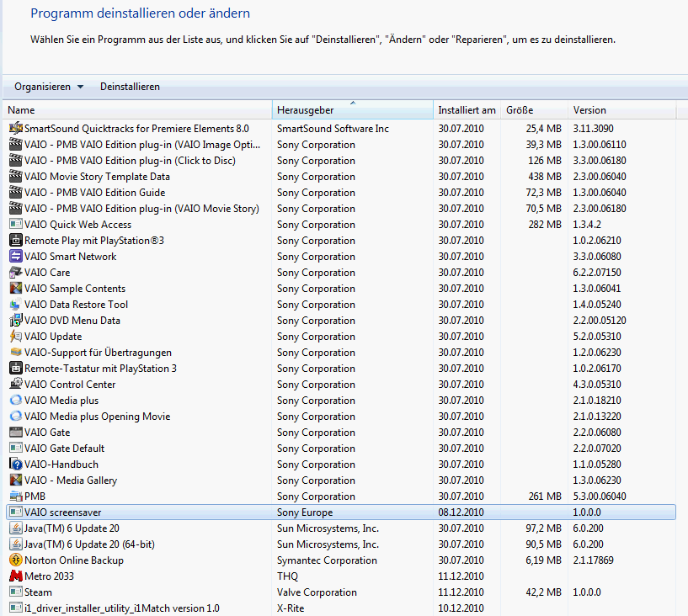Click the version 6.2.2.07150 cell
Image resolution: width=688 pixels, height=616 pixels.
[x=597, y=273]
